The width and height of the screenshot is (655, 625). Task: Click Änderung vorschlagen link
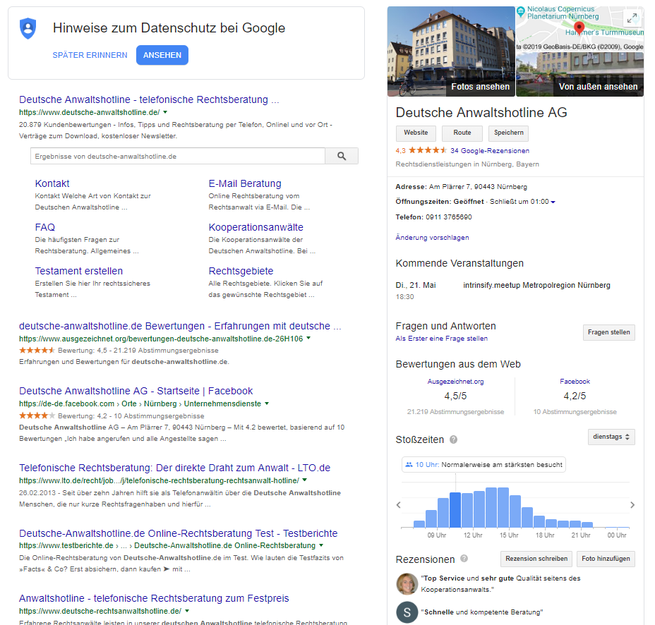coord(432,237)
